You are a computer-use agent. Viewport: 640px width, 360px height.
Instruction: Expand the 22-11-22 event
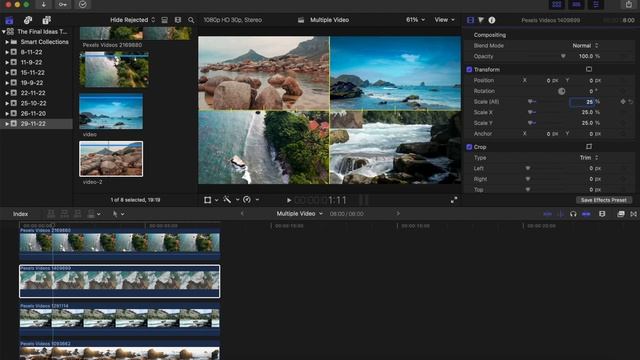(x=7, y=93)
